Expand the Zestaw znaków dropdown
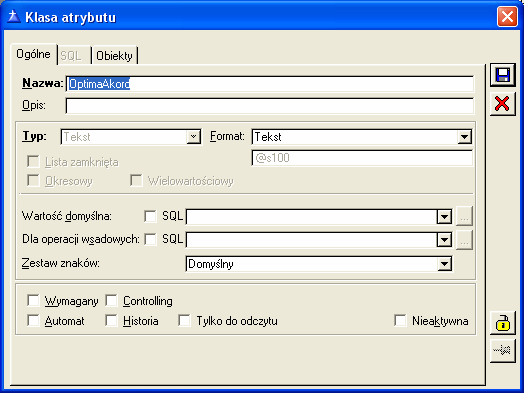 [444, 264]
